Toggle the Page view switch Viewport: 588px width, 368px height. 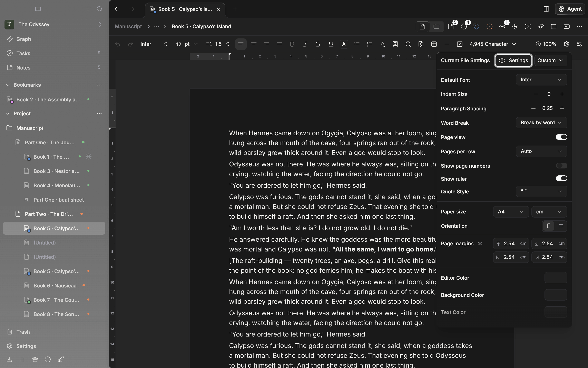pos(561,137)
